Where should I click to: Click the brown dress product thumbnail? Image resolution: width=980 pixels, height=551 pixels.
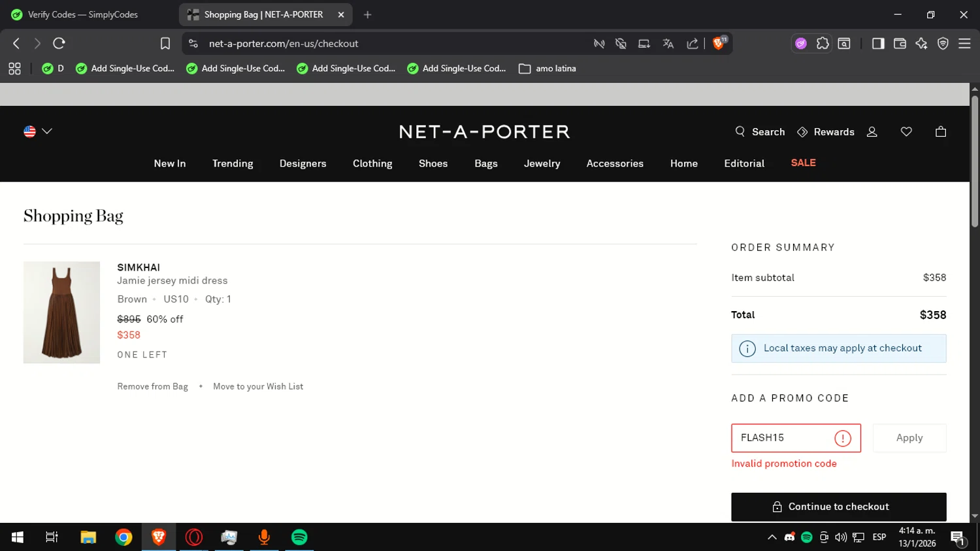[61, 312]
